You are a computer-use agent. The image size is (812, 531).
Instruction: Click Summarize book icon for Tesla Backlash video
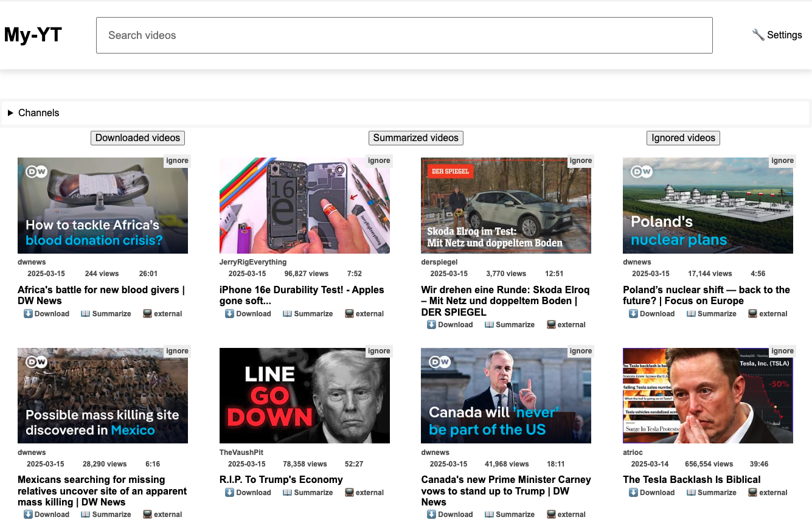691,493
